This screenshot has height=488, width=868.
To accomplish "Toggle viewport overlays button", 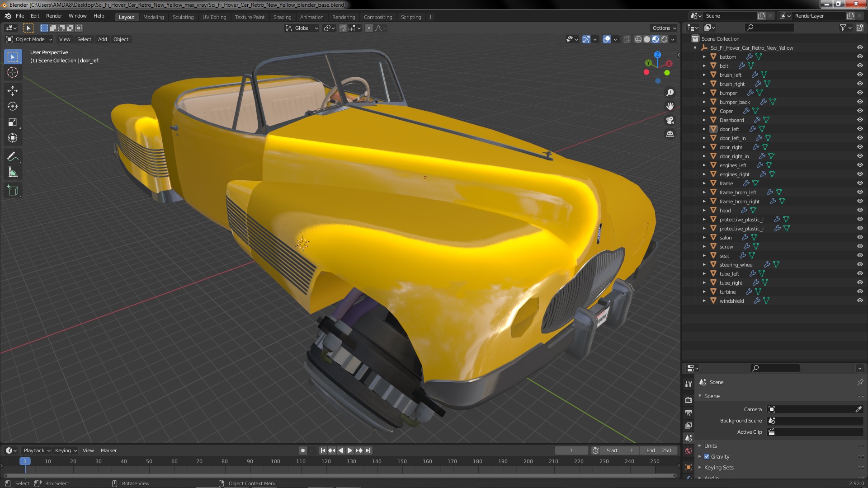I will click(607, 39).
